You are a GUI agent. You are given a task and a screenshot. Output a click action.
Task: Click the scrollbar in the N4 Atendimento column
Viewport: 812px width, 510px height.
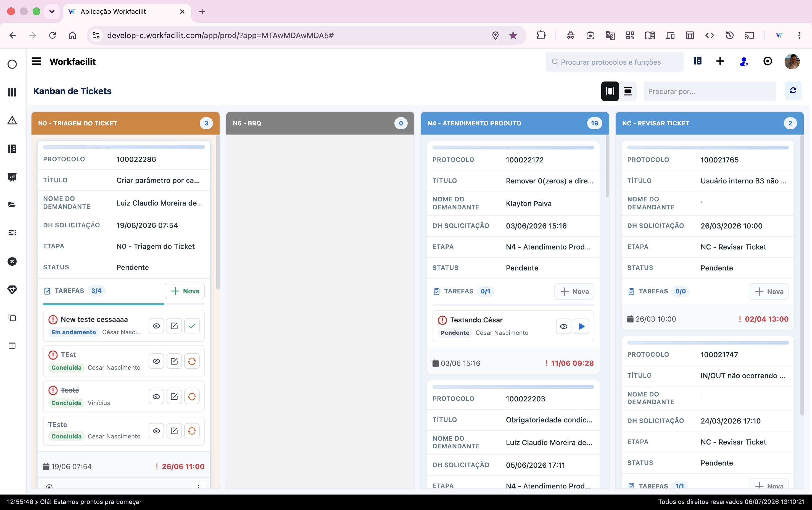[x=607, y=166]
